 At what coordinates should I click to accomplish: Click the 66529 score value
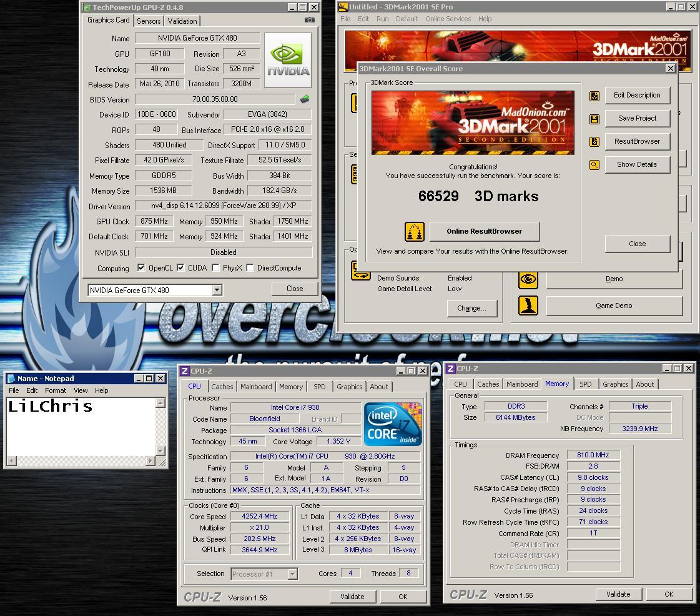pyautogui.click(x=438, y=196)
